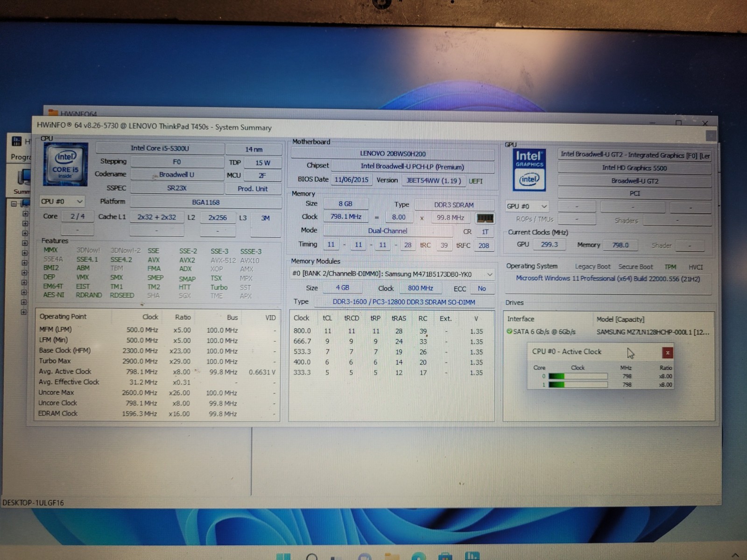Click the AVX2 feature label
This screenshot has height=560, width=747.
(187, 260)
